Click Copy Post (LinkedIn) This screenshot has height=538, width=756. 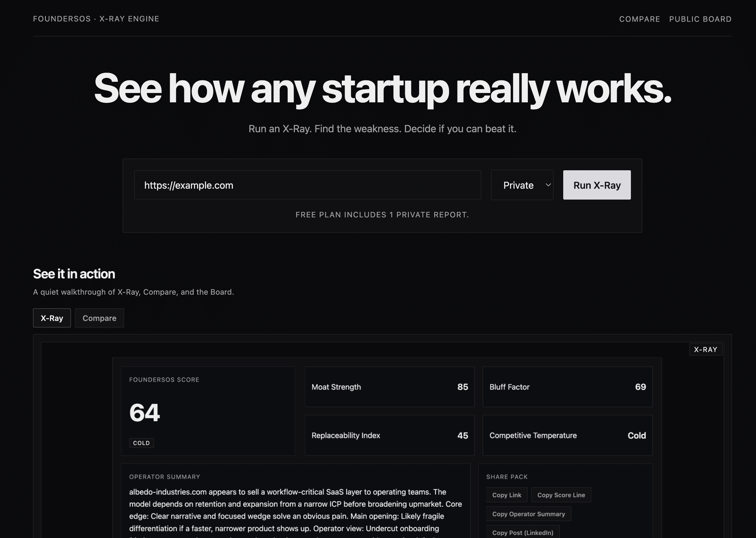click(x=523, y=532)
